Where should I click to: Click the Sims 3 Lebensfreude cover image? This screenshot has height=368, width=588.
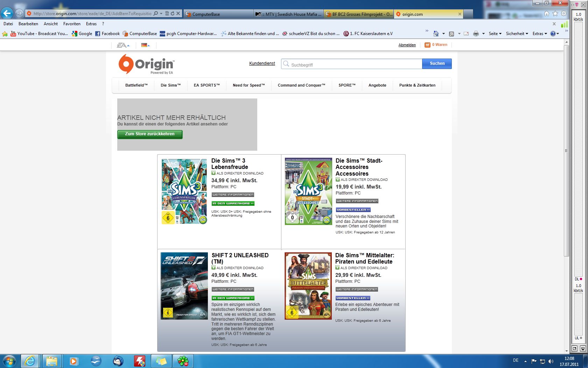[x=184, y=191]
